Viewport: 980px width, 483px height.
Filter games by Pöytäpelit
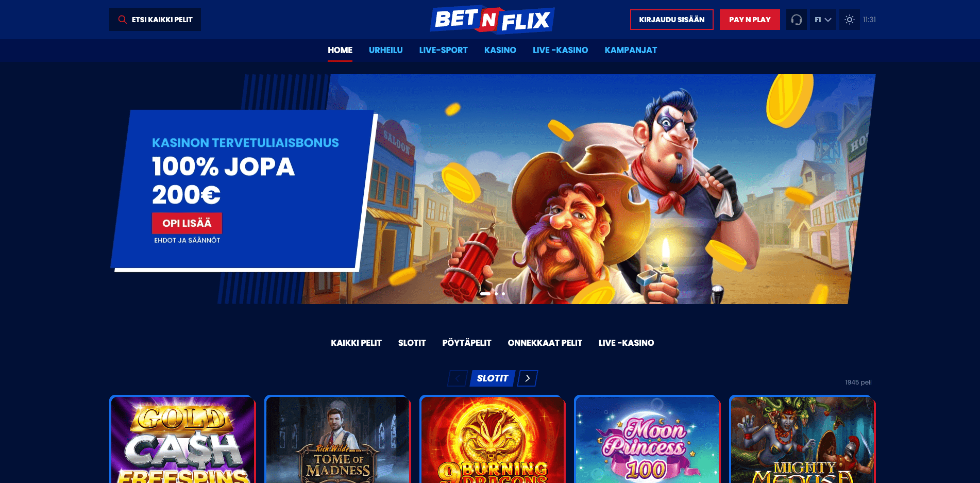467,343
